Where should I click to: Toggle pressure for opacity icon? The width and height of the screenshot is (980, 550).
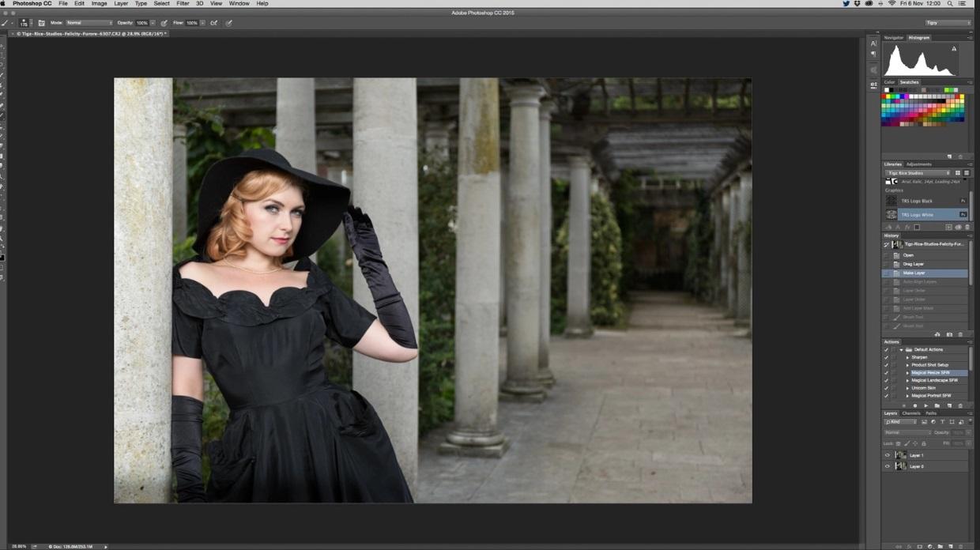[x=164, y=23]
